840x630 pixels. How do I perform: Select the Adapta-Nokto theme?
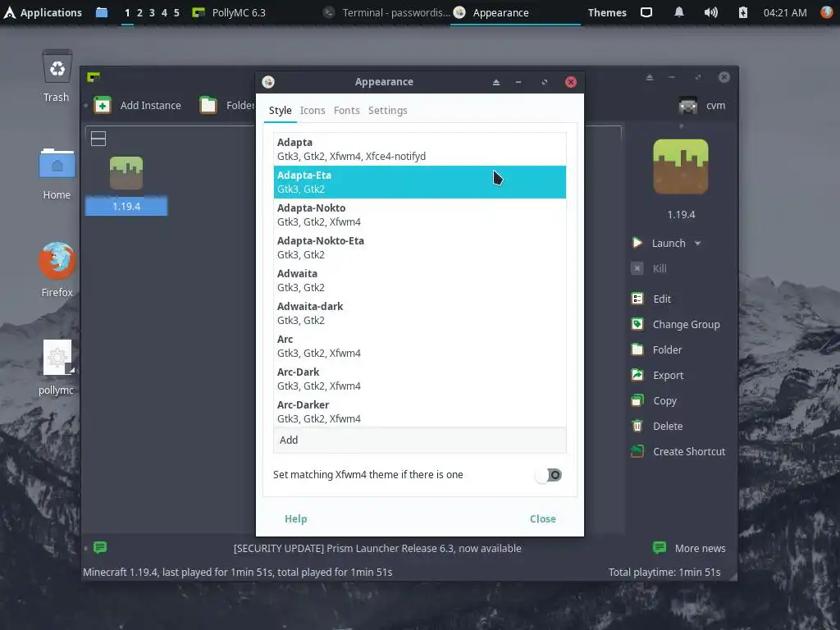click(x=419, y=215)
